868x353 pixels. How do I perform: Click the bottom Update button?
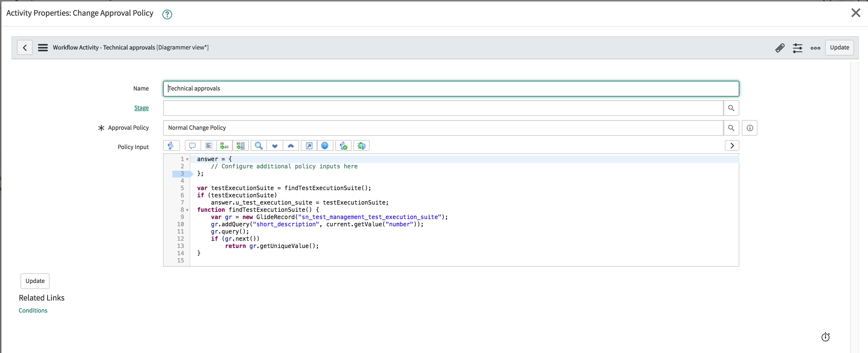click(x=35, y=281)
